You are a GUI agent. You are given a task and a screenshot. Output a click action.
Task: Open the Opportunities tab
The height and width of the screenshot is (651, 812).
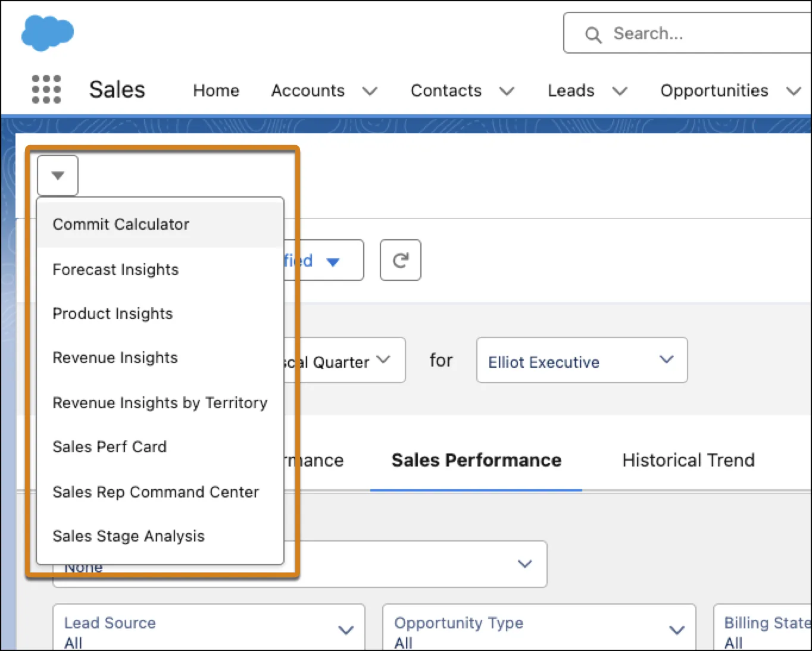click(714, 90)
